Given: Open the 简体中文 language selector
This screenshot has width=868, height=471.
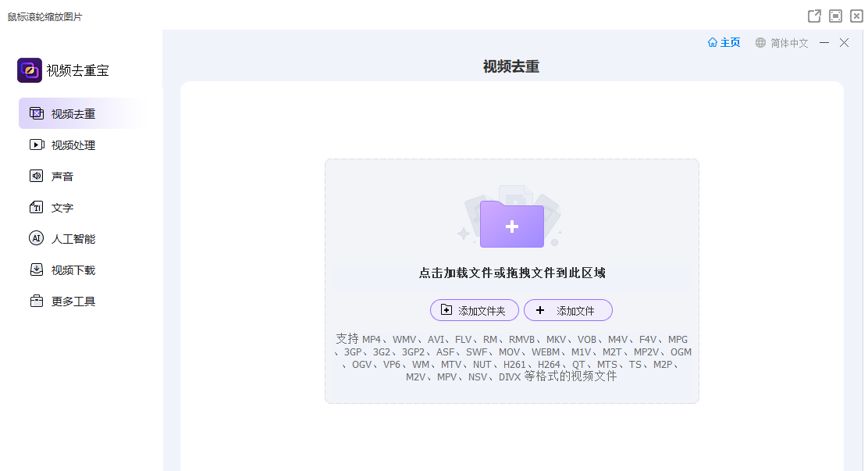Looking at the screenshot, I should 781,43.
